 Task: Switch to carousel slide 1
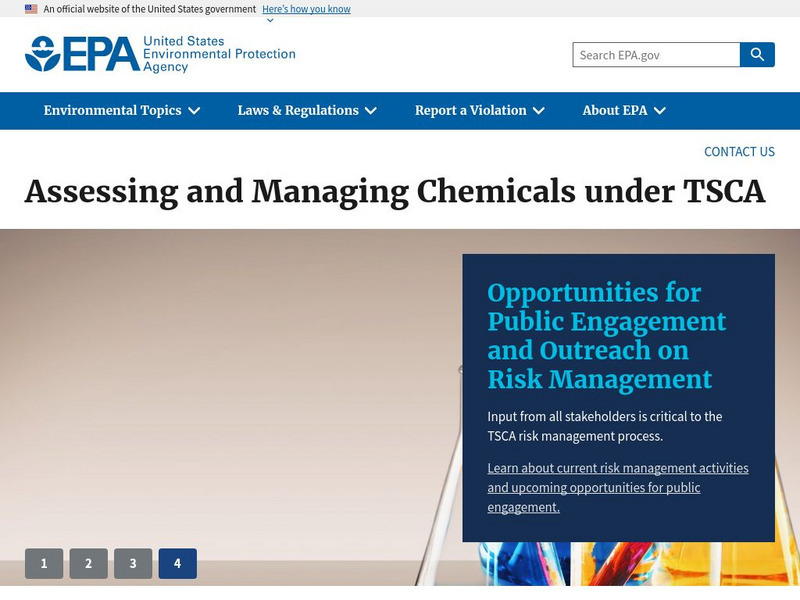(x=44, y=564)
